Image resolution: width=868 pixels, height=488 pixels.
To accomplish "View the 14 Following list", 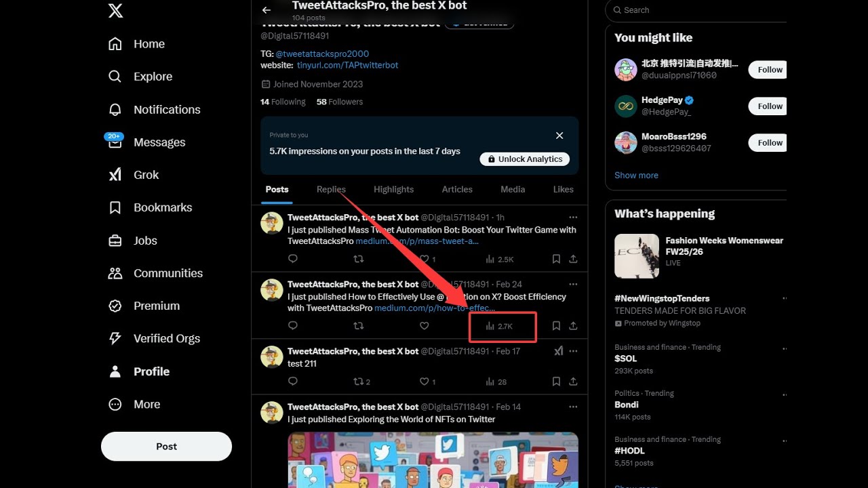I will (x=283, y=102).
